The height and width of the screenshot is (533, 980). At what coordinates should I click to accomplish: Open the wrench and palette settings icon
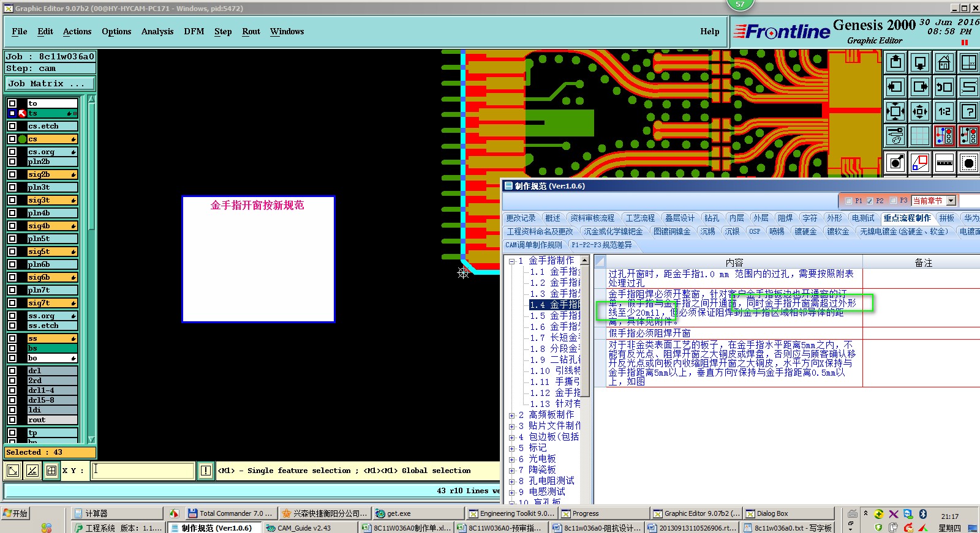coord(895,136)
